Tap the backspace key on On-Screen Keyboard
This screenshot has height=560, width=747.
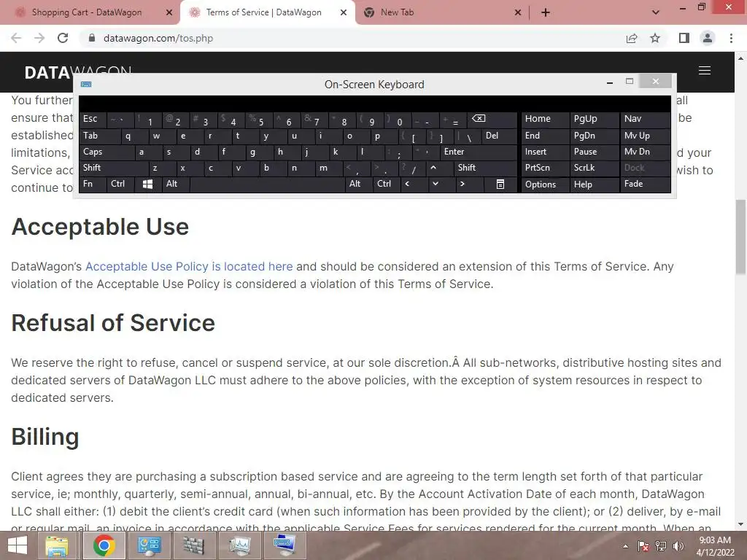click(x=490, y=119)
